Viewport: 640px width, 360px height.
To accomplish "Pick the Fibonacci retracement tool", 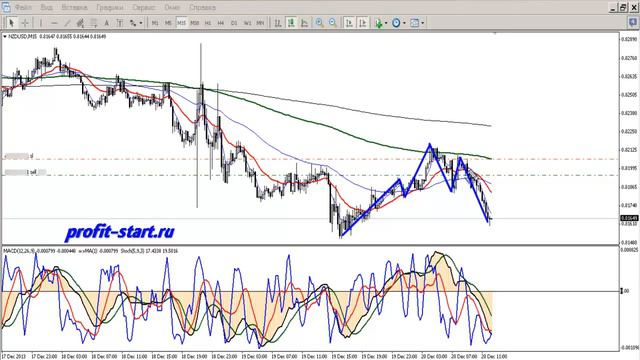I will [x=93, y=23].
